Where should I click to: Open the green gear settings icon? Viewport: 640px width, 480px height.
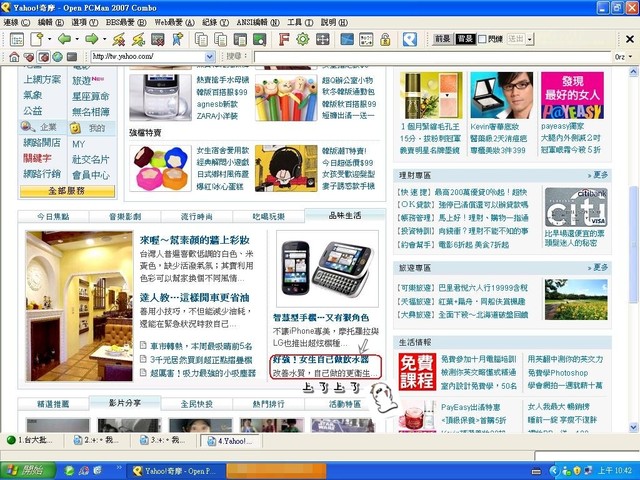[302, 39]
